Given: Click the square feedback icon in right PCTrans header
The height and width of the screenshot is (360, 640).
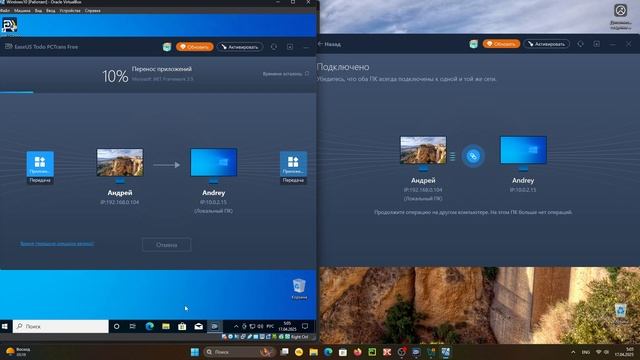Looking at the screenshot, I should (x=596, y=44).
